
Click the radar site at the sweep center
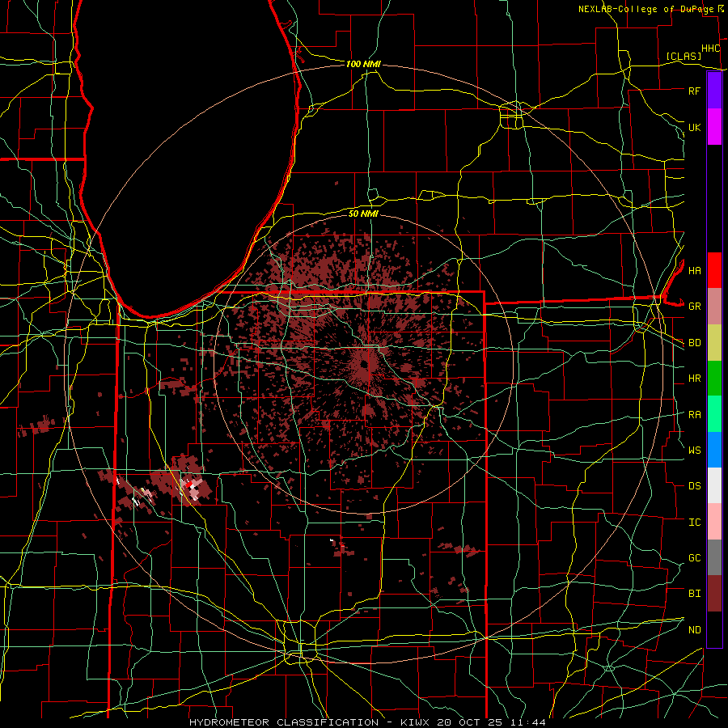pyautogui.click(x=363, y=365)
